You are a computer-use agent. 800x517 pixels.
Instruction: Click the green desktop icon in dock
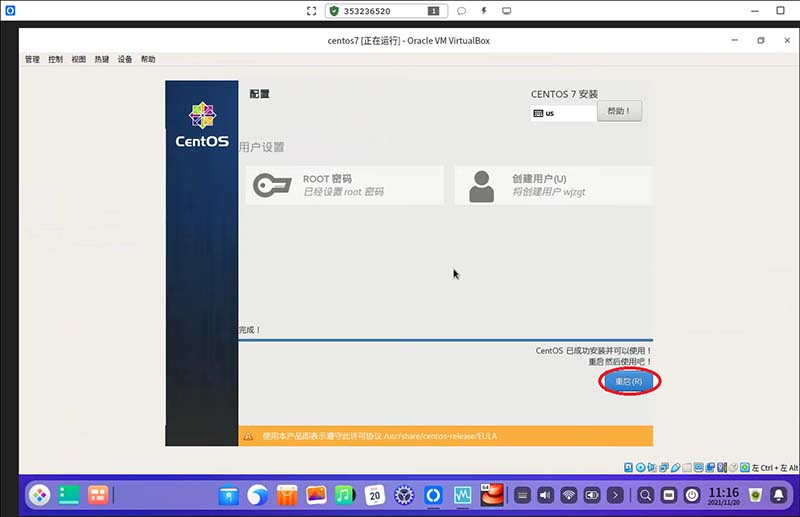point(69,495)
